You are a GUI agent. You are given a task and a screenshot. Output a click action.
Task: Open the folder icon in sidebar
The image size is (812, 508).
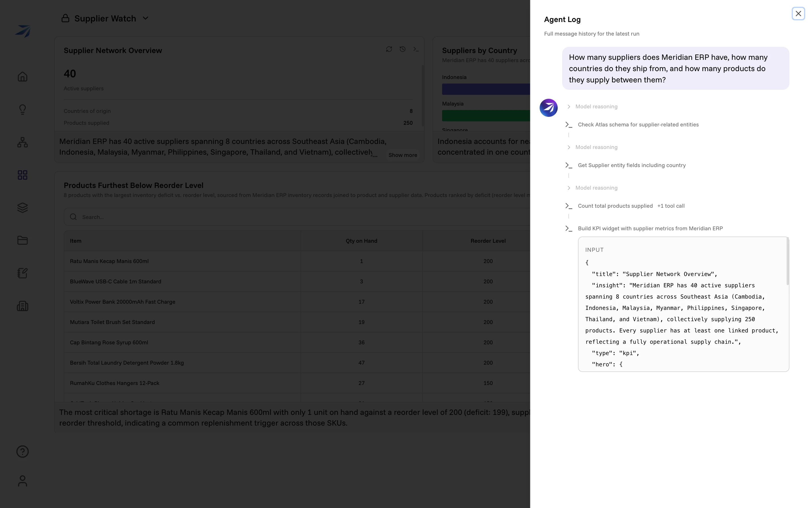click(23, 240)
